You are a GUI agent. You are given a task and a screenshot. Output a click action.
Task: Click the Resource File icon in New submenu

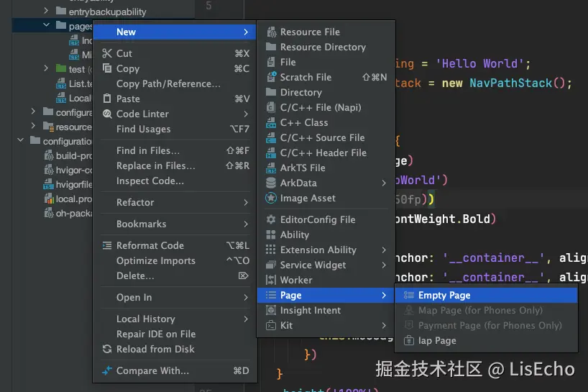pyautogui.click(x=271, y=32)
